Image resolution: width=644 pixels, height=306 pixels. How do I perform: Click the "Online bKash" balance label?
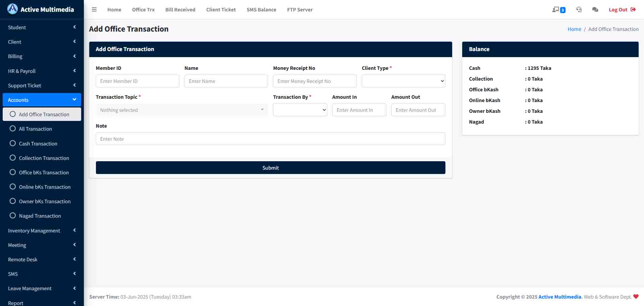(x=485, y=100)
